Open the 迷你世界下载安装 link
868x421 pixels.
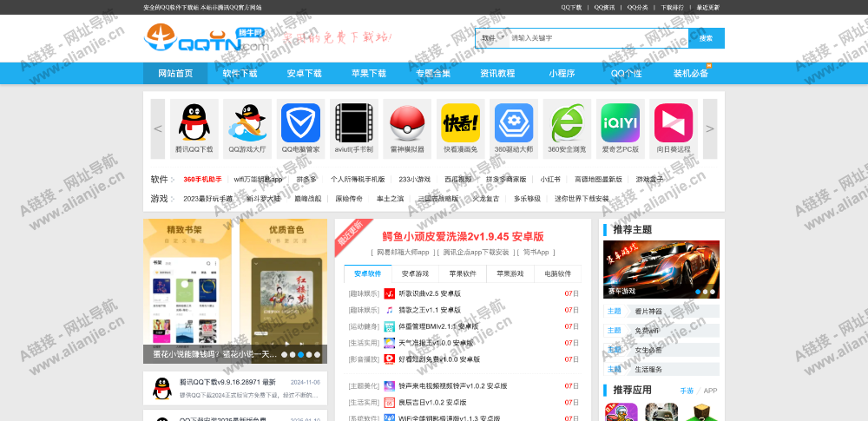pyautogui.click(x=582, y=198)
